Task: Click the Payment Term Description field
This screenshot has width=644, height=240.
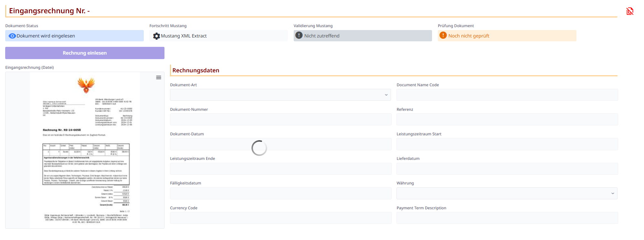Action: [507, 218]
